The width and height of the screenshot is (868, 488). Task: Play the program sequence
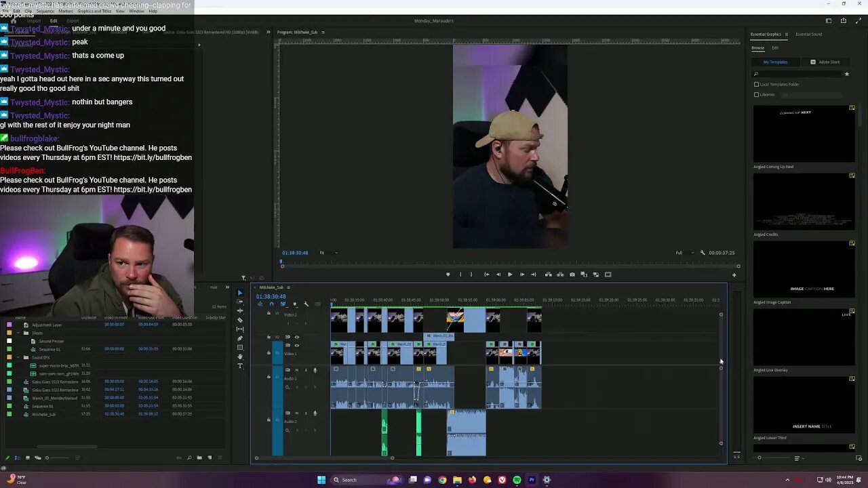coord(510,274)
